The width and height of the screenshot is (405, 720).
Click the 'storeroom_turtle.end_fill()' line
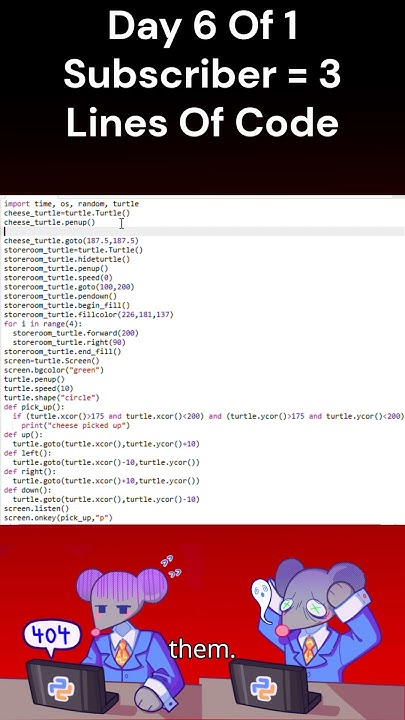62,351
